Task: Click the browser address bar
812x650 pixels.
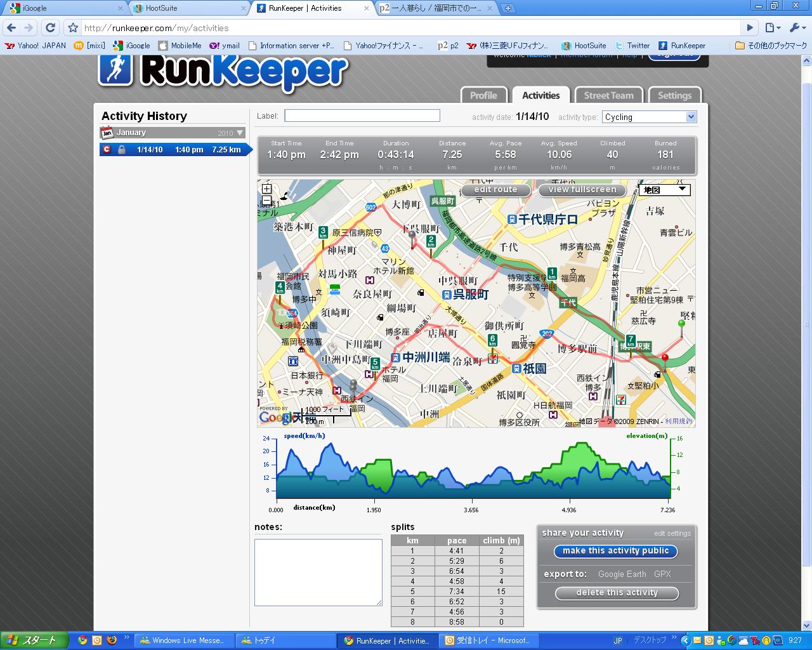Action: tap(411, 28)
